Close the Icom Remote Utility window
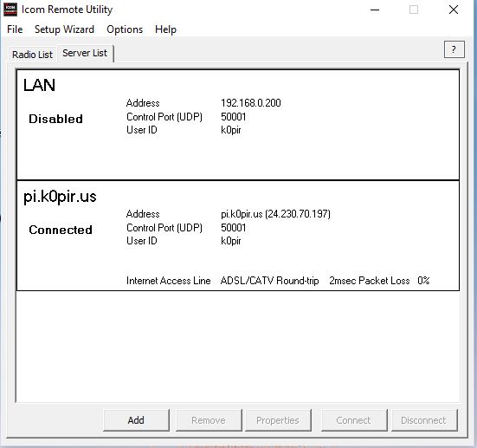Screen dimensions: 477x448 [454, 10]
